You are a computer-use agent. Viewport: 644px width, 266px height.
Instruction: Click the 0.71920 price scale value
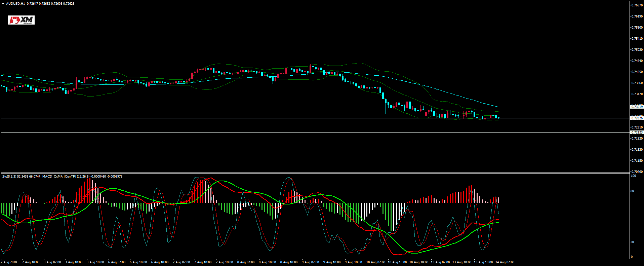pyautogui.click(x=637, y=139)
